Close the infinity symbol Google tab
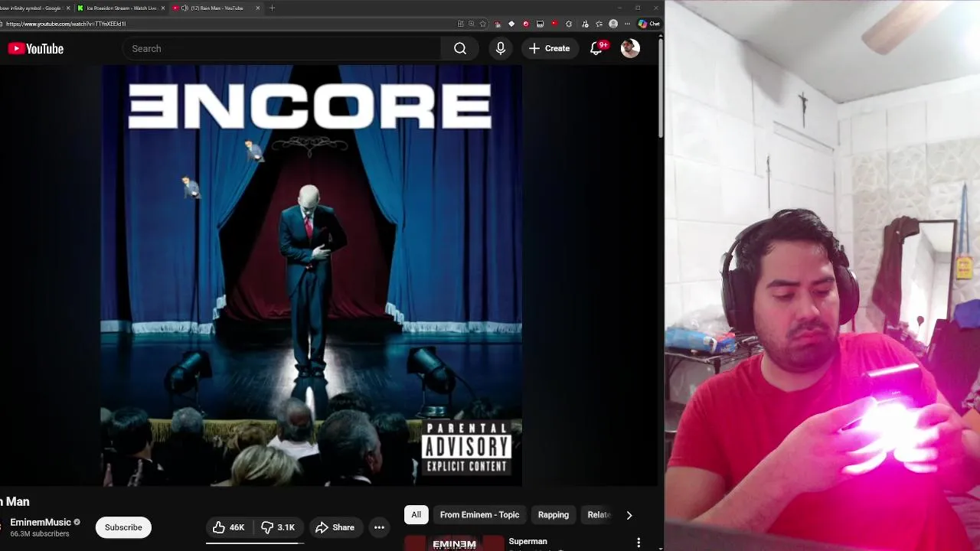The image size is (980, 551). click(68, 8)
